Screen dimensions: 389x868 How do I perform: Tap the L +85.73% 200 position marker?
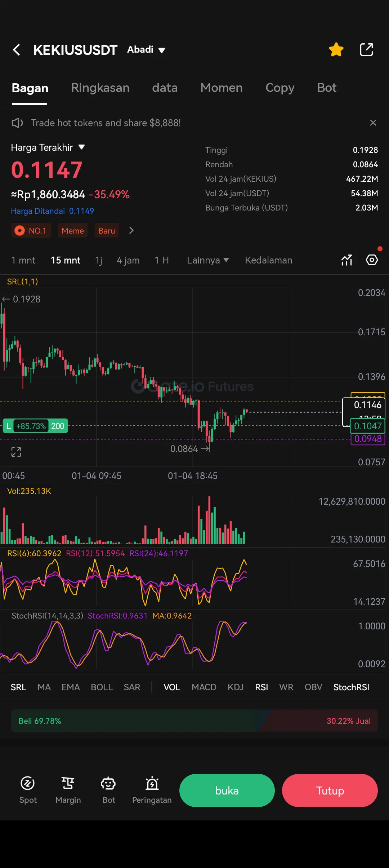(35, 426)
